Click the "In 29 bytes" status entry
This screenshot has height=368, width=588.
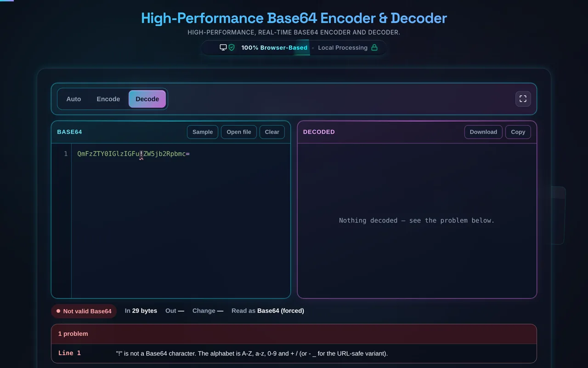(141, 311)
